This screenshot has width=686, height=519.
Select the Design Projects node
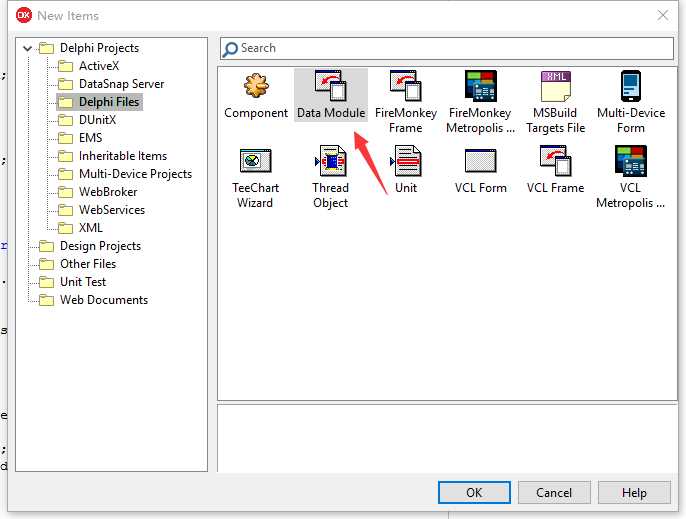tap(100, 246)
